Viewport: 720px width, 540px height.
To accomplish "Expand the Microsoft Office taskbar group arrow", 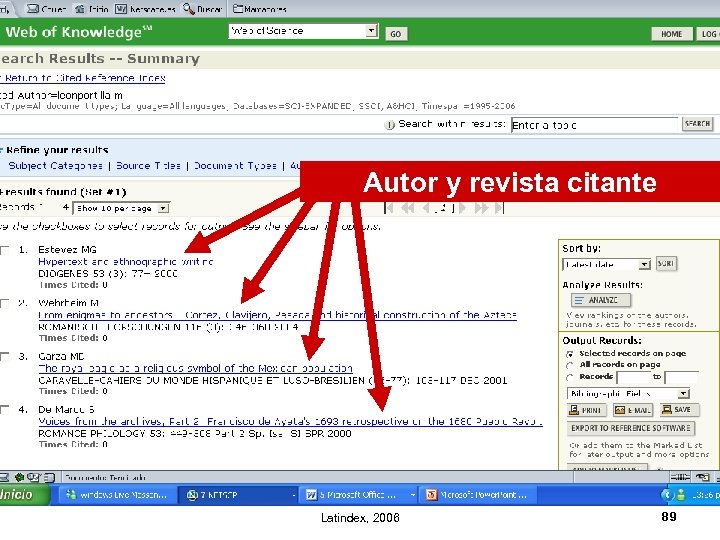I will (413, 495).
